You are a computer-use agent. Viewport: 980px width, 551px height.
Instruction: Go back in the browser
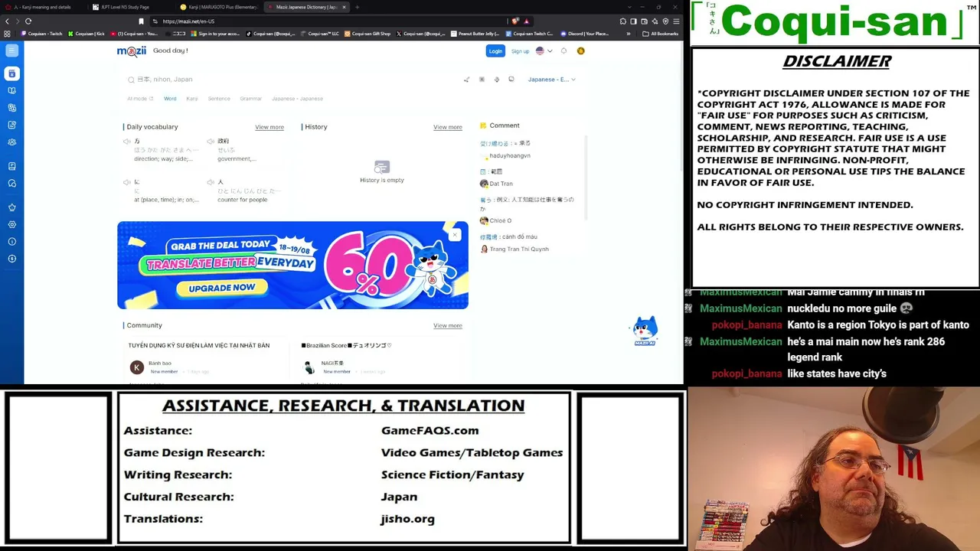pos(7,21)
